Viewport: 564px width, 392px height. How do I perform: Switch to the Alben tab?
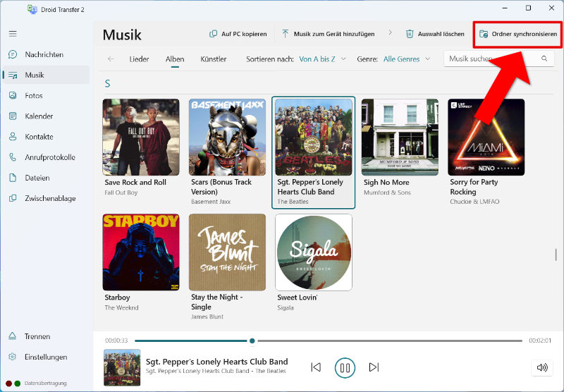(x=175, y=59)
